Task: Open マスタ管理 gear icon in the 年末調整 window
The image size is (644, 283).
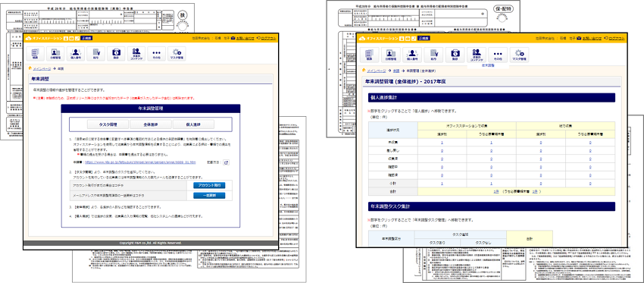Action: (x=177, y=54)
